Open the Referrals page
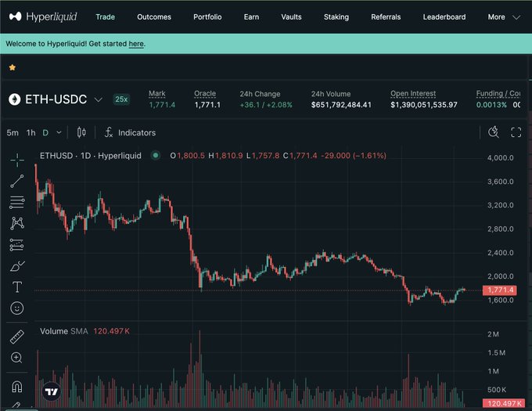This screenshot has width=532, height=411. point(386,17)
